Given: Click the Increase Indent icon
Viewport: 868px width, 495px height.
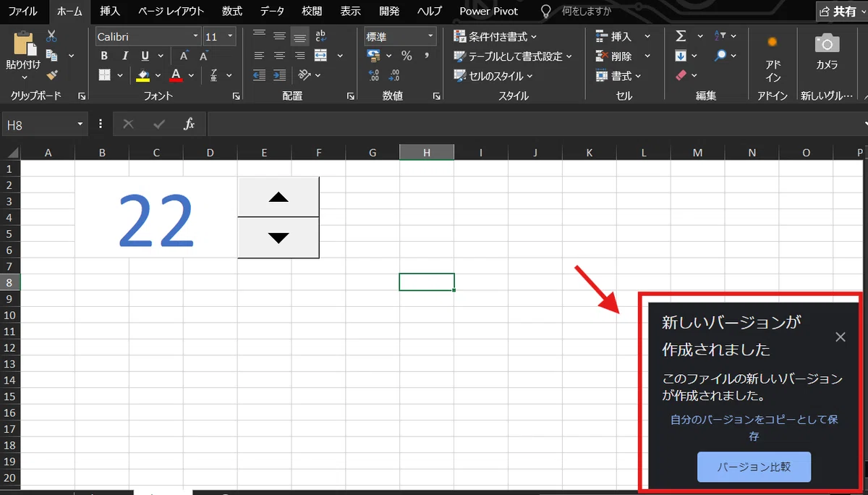Looking at the screenshot, I should point(279,75).
